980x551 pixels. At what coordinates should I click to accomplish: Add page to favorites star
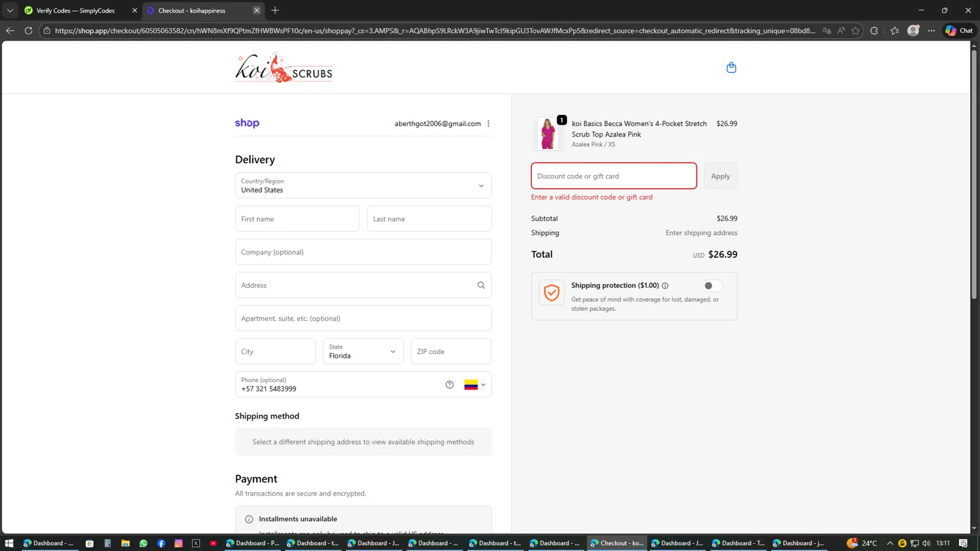point(855,31)
